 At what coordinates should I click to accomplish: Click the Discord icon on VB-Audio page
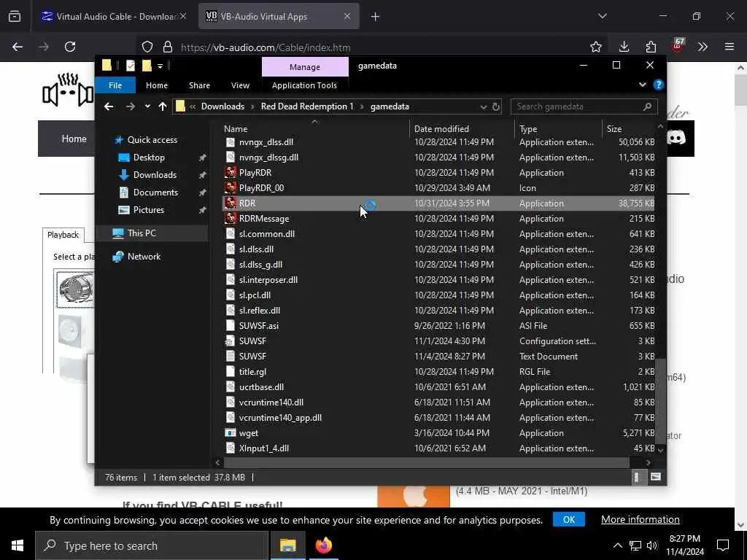pos(676,138)
